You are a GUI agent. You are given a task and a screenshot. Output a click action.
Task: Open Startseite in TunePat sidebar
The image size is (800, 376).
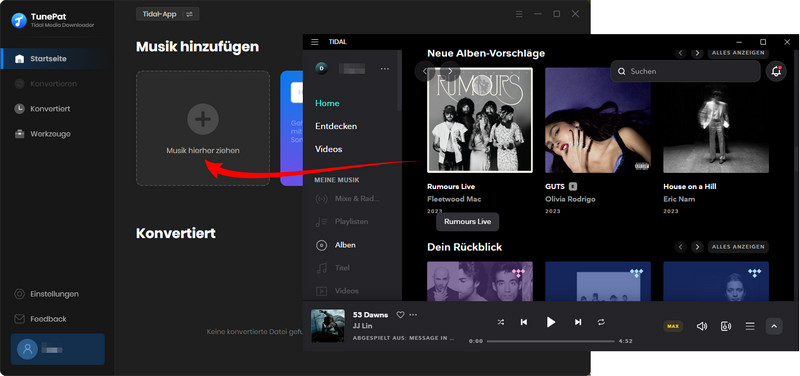point(48,59)
